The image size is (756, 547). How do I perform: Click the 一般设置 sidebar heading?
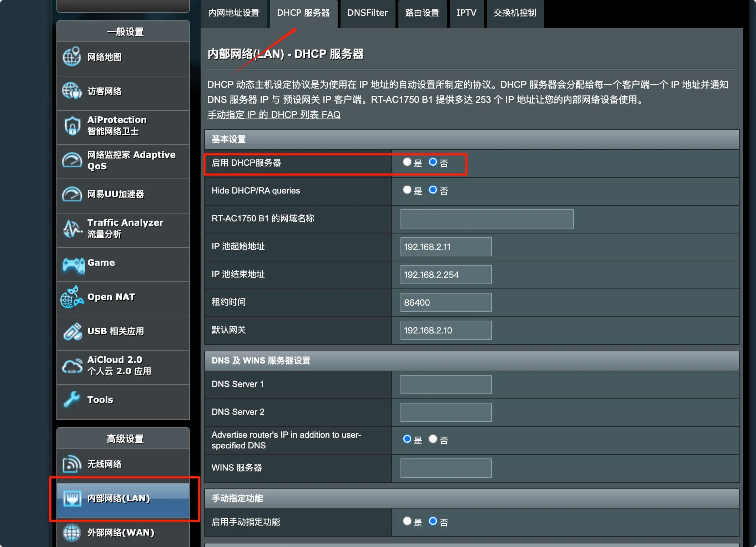pyautogui.click(x=123, y=31)
